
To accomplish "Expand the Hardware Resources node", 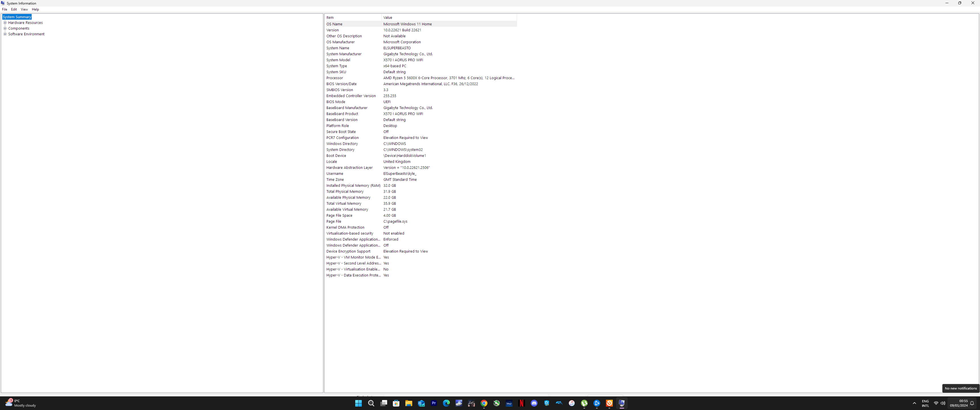I will [x=5, y=23].
